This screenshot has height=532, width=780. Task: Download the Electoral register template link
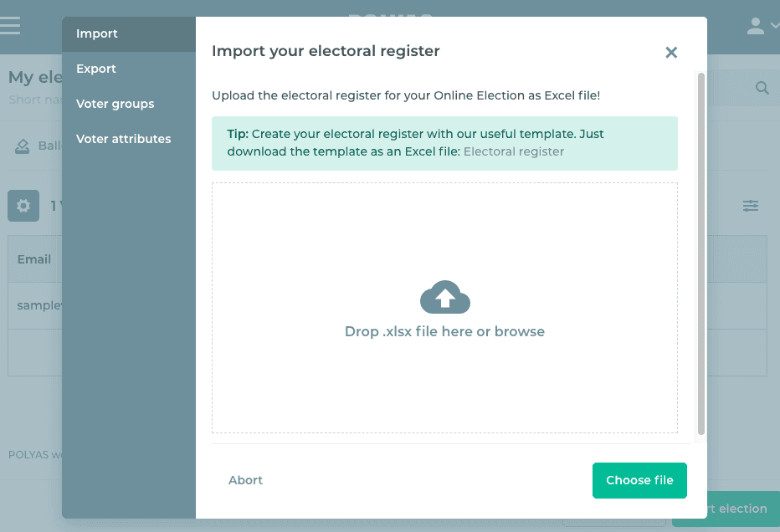(x=514, y=151)
